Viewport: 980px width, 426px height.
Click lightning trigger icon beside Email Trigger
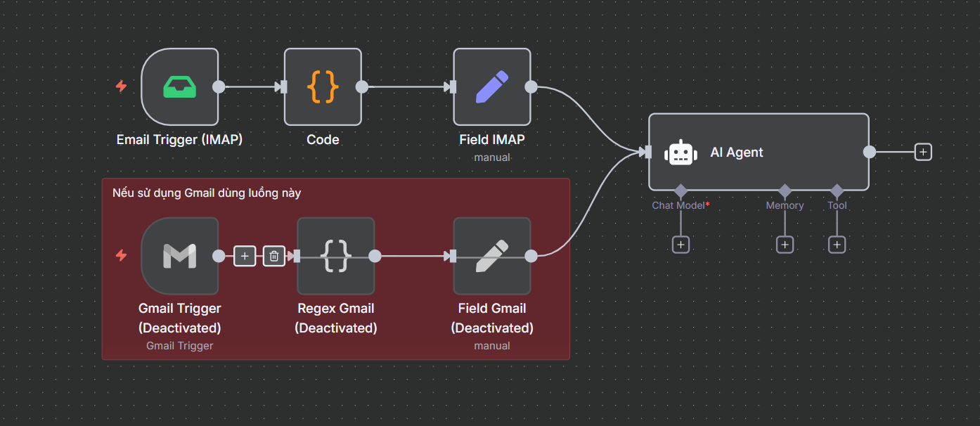(x=121, y=86)
